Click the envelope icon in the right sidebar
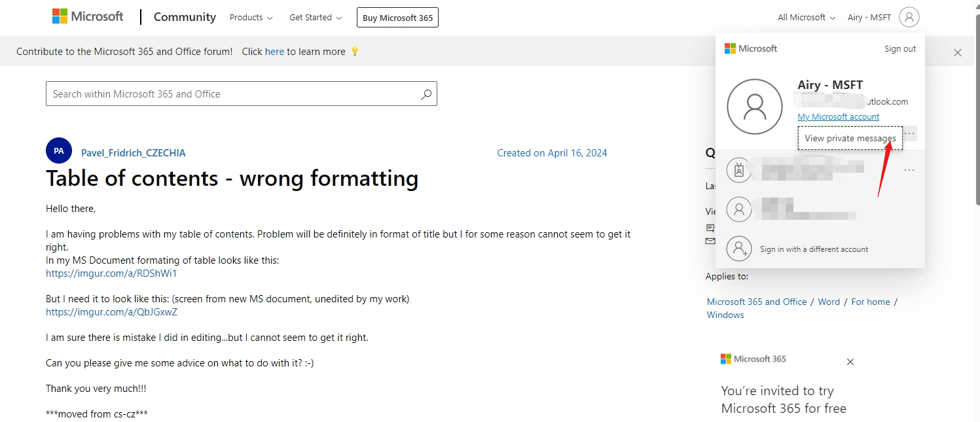 [710, 241]
